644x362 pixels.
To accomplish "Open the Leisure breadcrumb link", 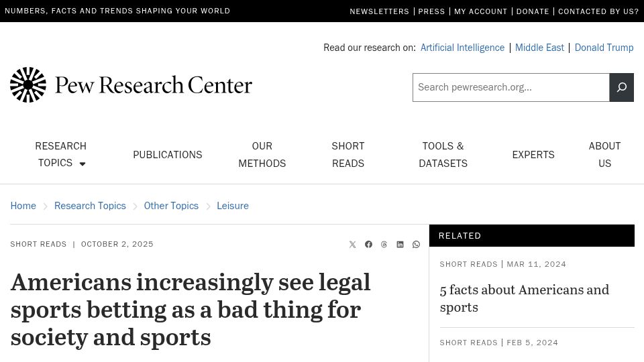I will [x=233, y=206].
